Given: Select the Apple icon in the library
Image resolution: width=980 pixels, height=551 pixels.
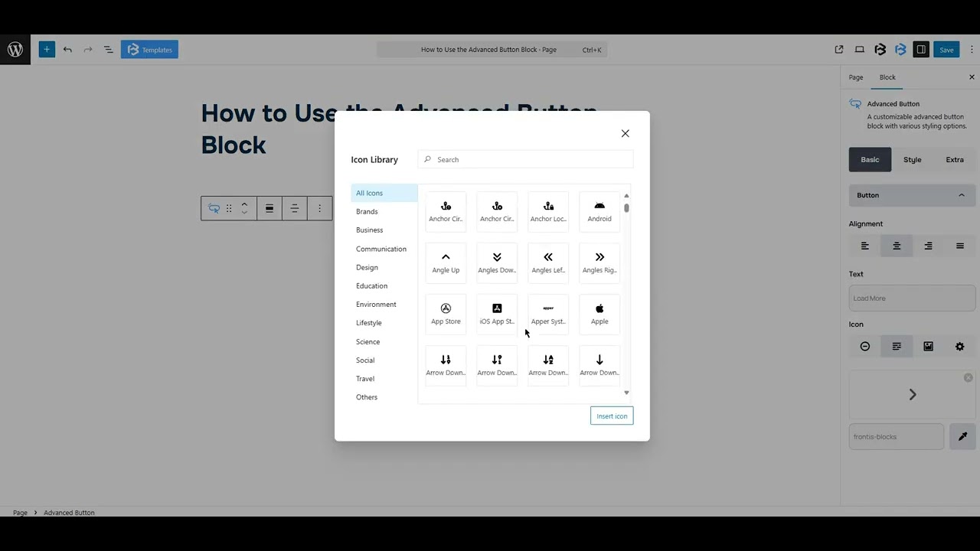Looking at the screenshot, I should tap(599, 314).
